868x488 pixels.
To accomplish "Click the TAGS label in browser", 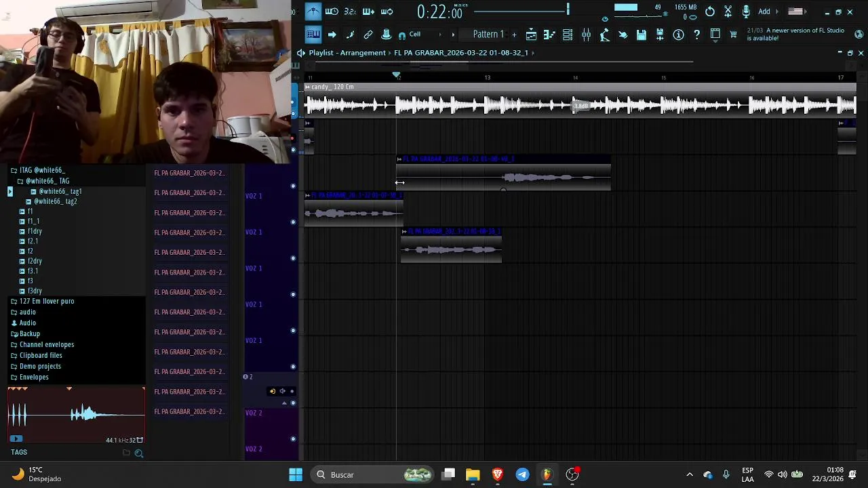I will [x=19, y=453].
